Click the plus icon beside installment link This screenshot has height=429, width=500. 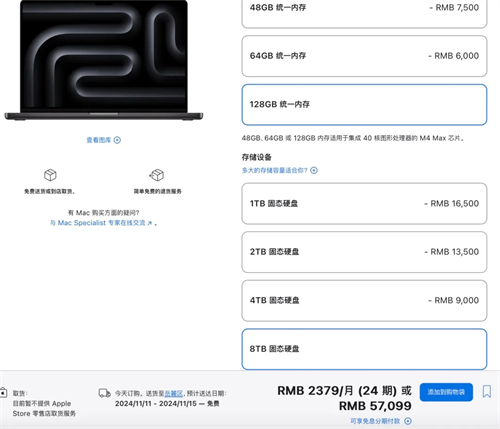pos(408,421)
